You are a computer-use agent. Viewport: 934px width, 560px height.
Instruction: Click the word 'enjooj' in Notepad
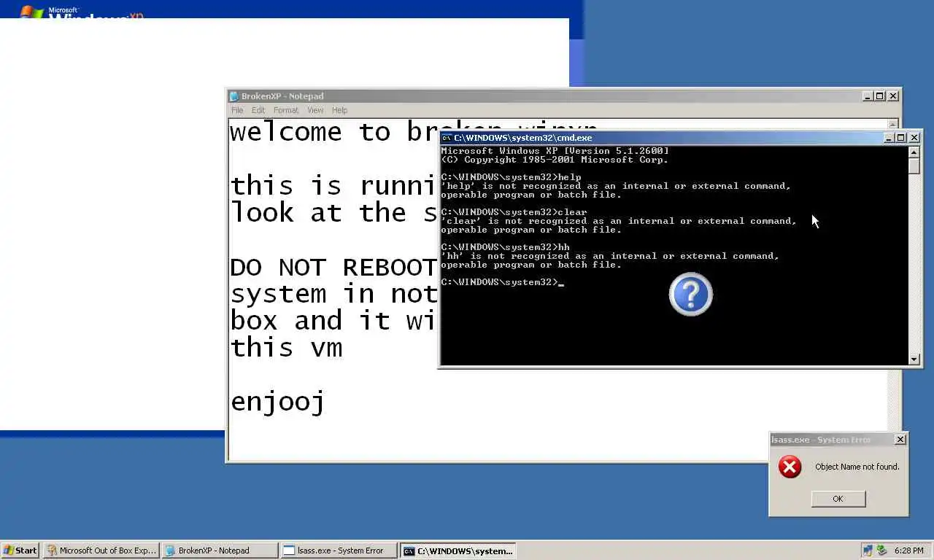[277, 402]
